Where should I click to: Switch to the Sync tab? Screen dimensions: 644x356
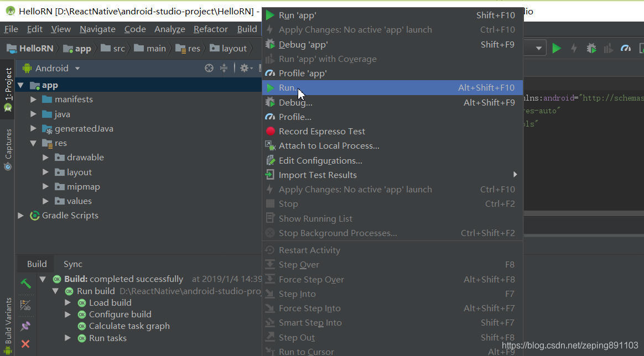72,264
